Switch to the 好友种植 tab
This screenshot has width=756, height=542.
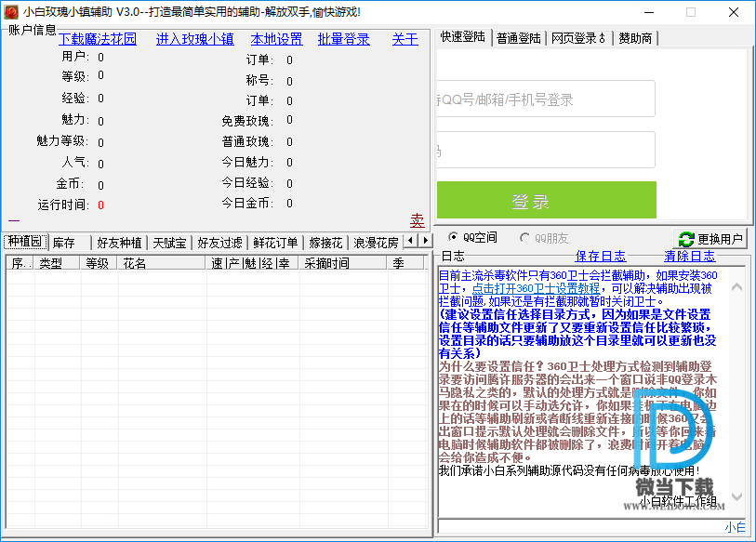pos(119,243)
